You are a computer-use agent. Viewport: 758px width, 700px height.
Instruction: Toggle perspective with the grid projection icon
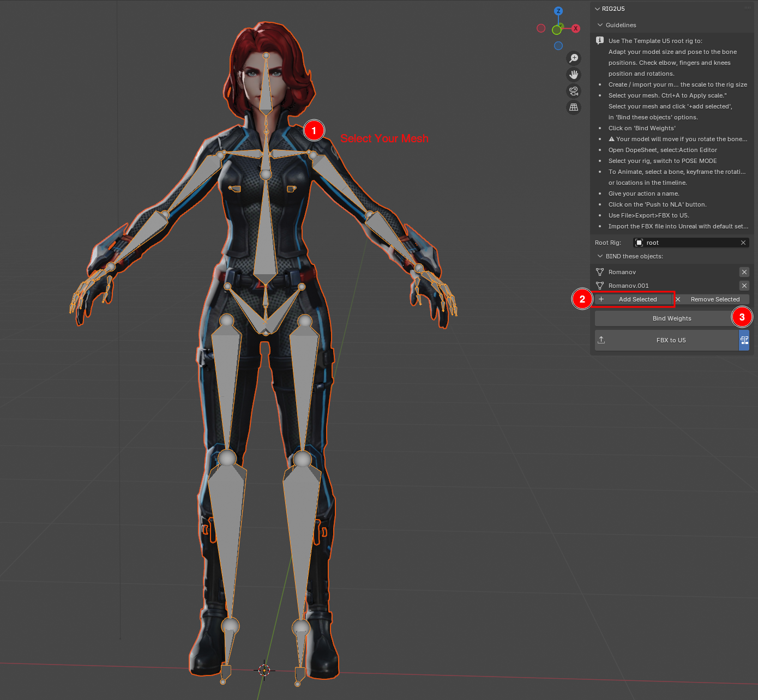pos(574,107)
